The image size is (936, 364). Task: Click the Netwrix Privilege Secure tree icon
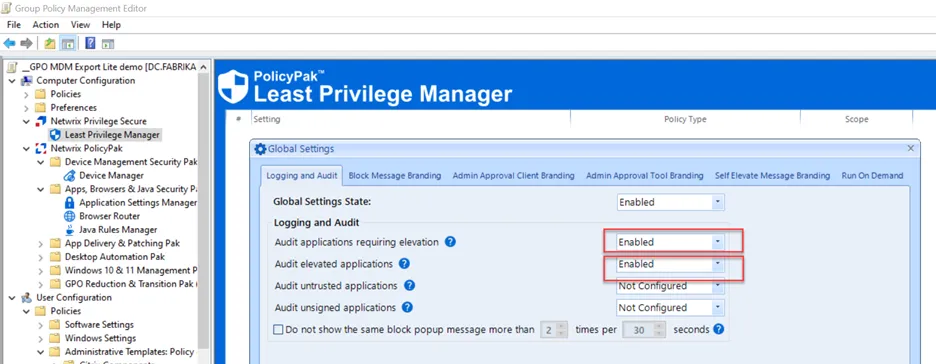click(41, 121)
